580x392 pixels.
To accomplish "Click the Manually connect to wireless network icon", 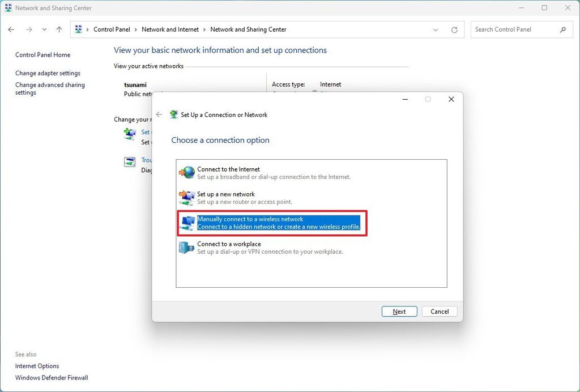I will click(187, 222).
